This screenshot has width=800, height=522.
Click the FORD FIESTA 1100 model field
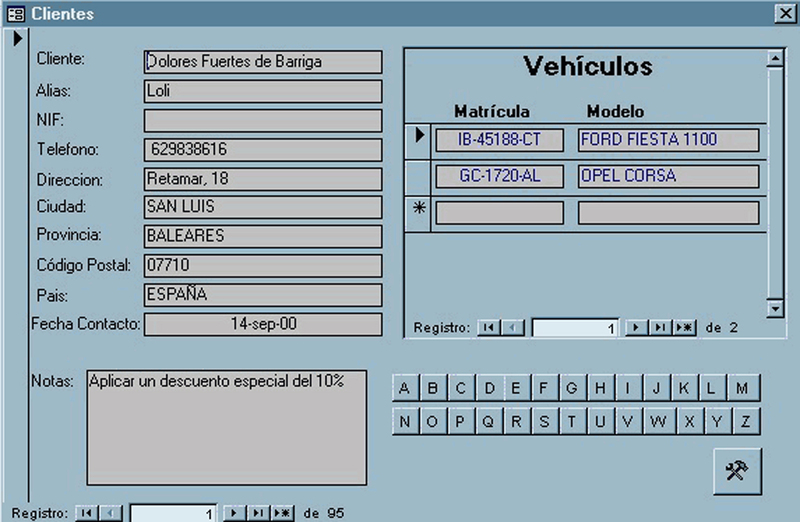(x=668, y=140)
